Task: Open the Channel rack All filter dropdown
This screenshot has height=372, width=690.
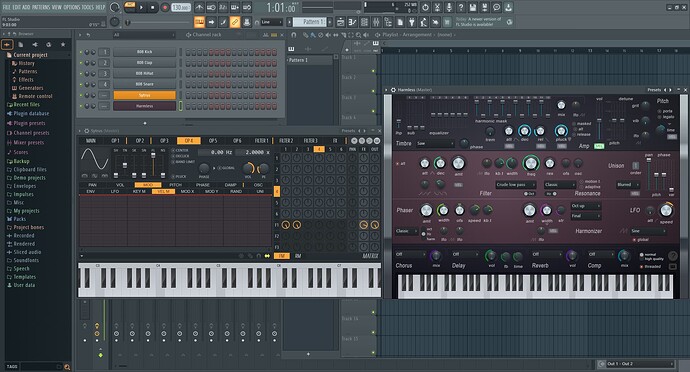Action: point(143,35)
